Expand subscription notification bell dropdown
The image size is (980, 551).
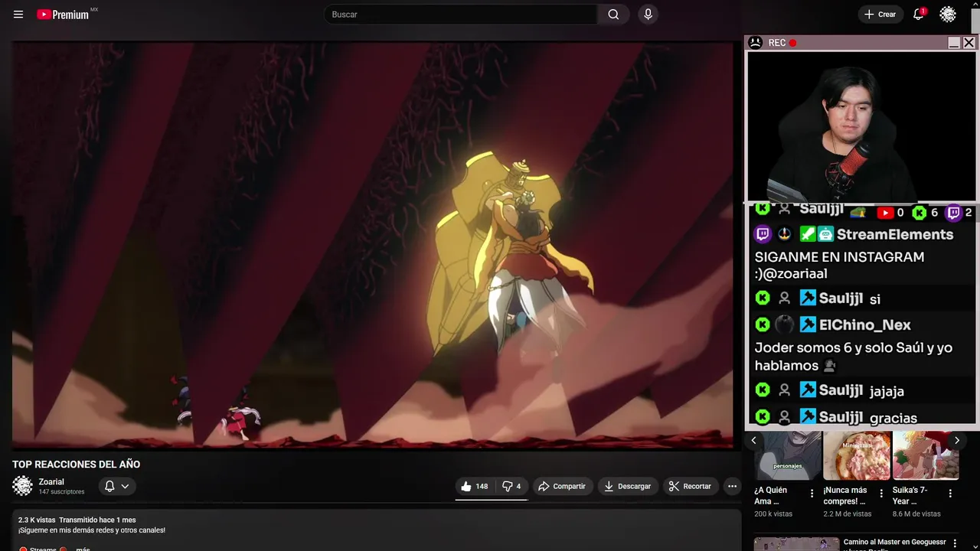coord(116,486)
